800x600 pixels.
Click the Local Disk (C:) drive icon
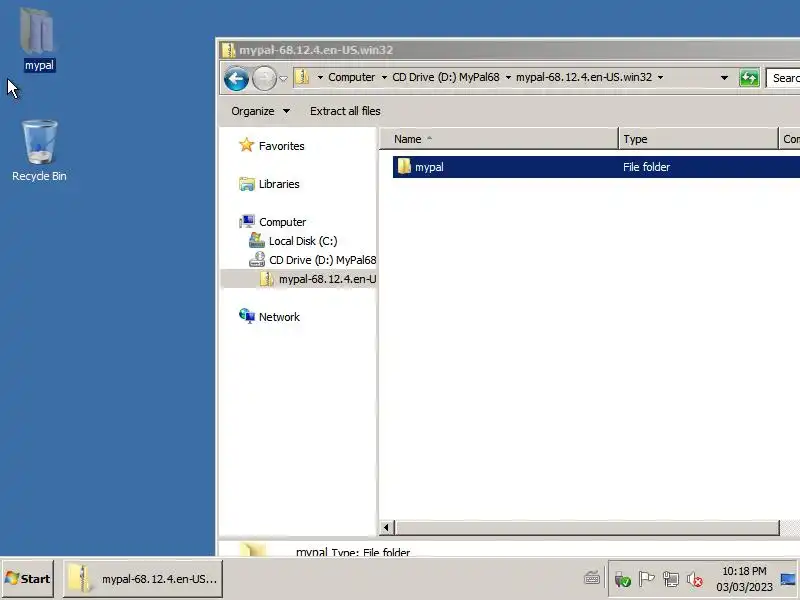257,240
